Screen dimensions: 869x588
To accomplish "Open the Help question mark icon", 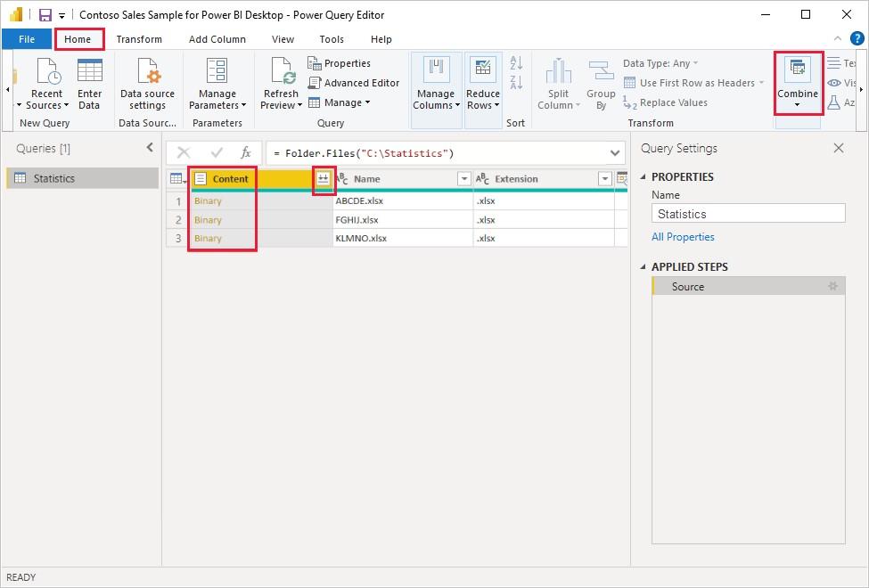I will tap(857, 38).
